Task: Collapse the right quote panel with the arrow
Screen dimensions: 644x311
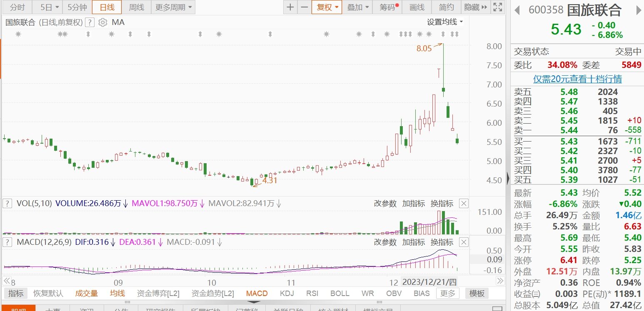Action: coord(508,178)
